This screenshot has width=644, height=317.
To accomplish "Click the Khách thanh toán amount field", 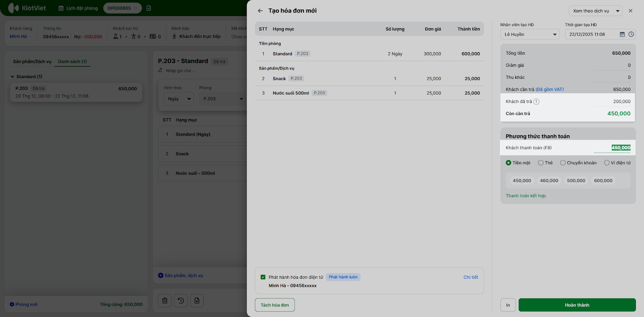I will (x=613, y=148).
